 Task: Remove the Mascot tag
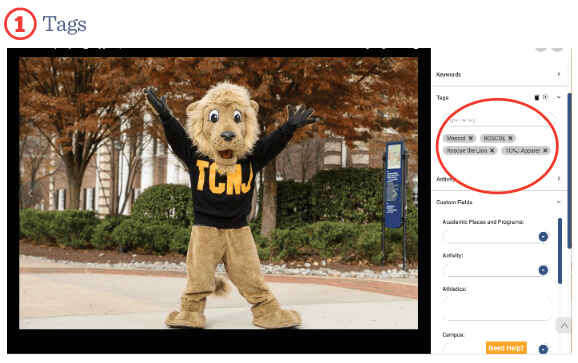(470, 138)
